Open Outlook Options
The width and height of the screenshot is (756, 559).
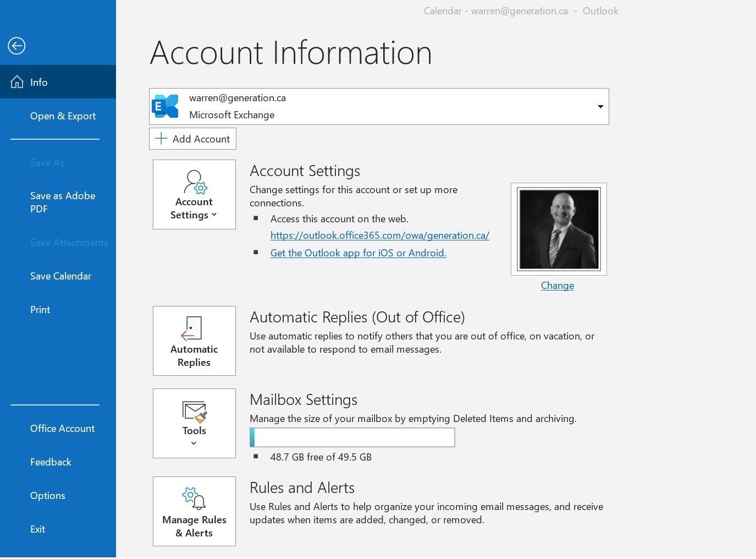(x=48, y=496)
